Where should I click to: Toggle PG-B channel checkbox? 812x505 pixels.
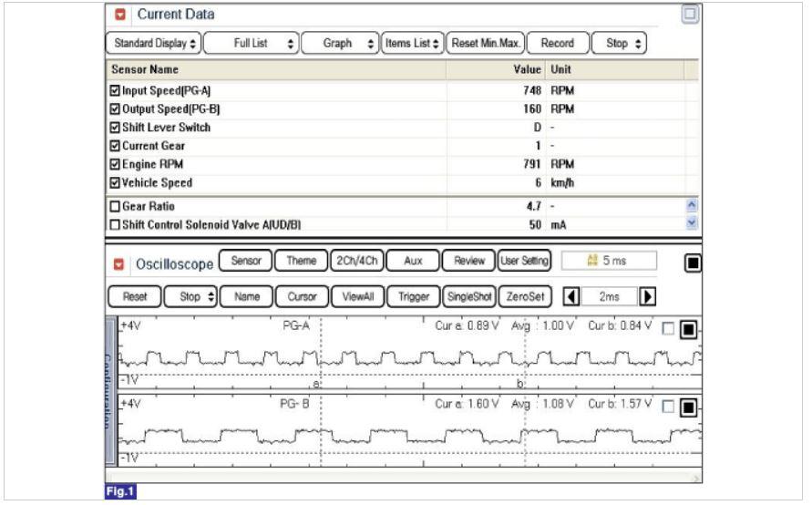tap(668, 407)
